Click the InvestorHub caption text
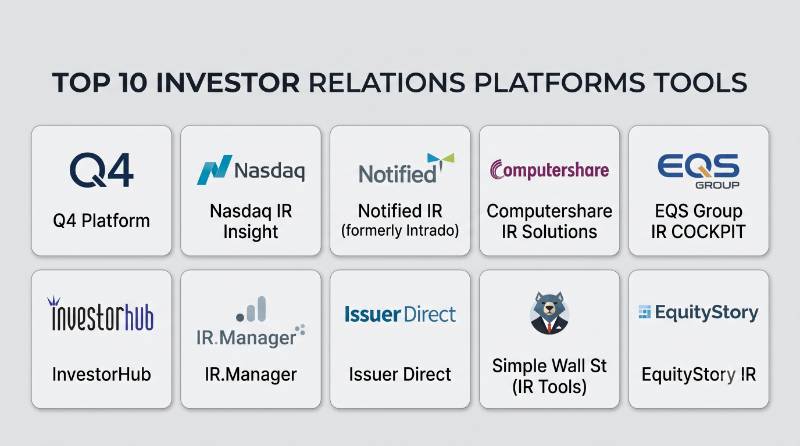Viewport: 800px width, 446px height. 102,375
